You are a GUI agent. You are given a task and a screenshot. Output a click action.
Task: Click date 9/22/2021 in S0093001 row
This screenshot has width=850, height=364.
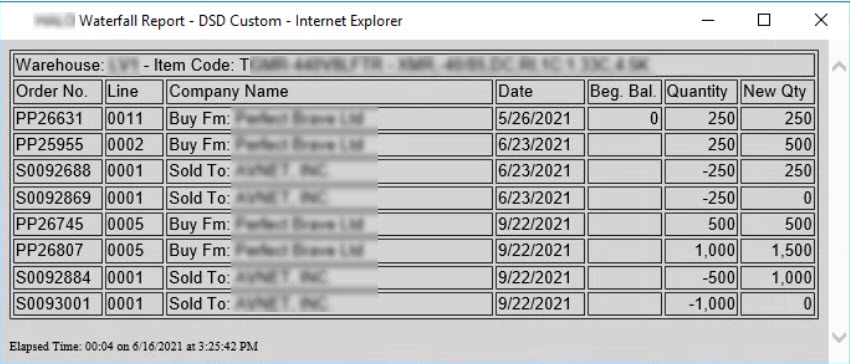click(540, 304)
